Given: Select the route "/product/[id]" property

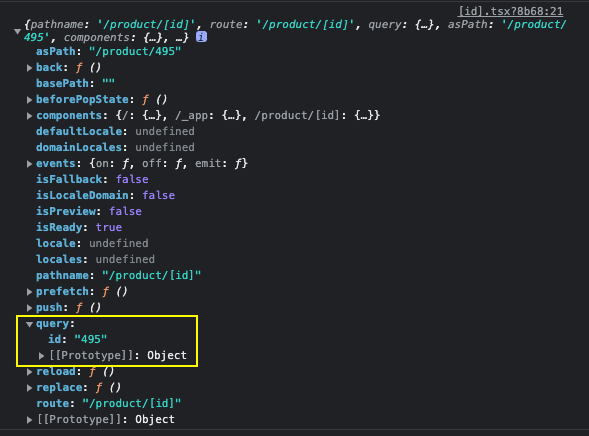Looking at the screenshot, I should pos(109,404).
